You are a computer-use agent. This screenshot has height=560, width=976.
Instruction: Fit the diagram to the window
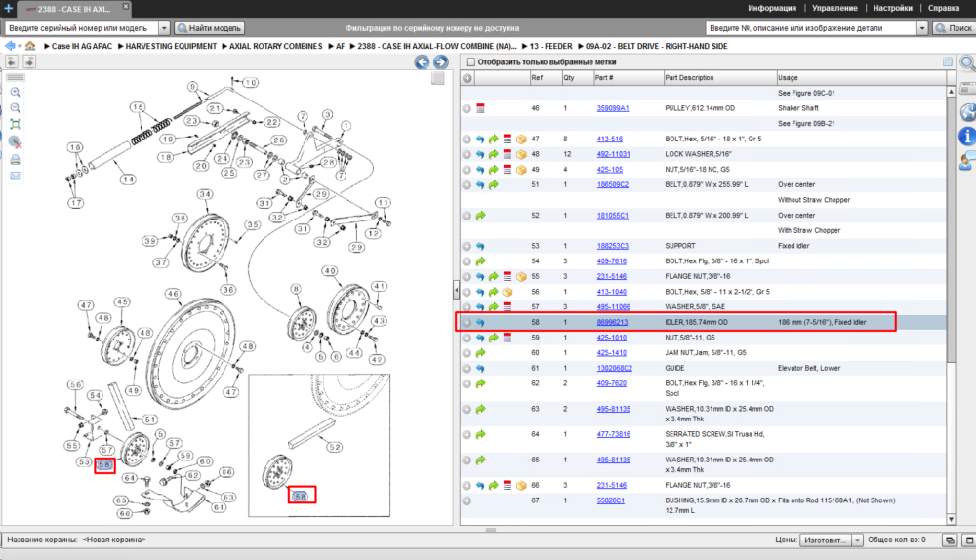click(16, 125)
